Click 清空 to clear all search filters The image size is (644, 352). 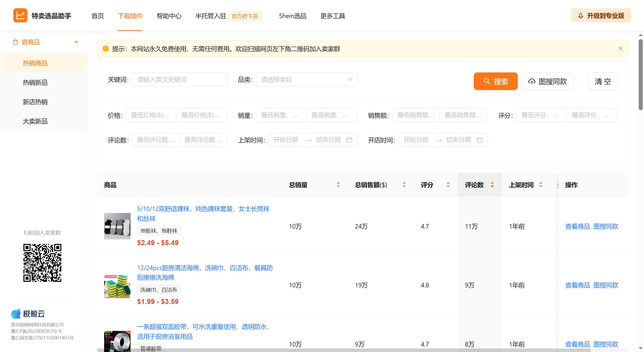(603, 81)
